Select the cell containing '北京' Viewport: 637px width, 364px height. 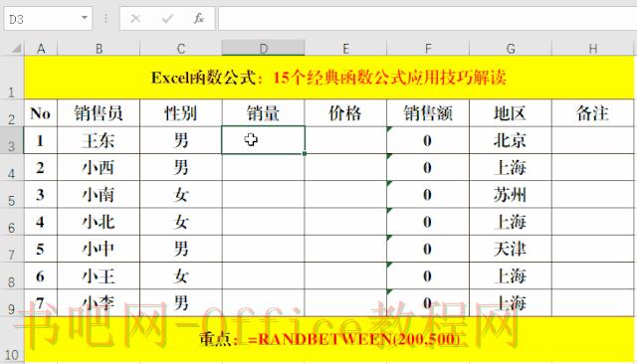coord(511,140)
